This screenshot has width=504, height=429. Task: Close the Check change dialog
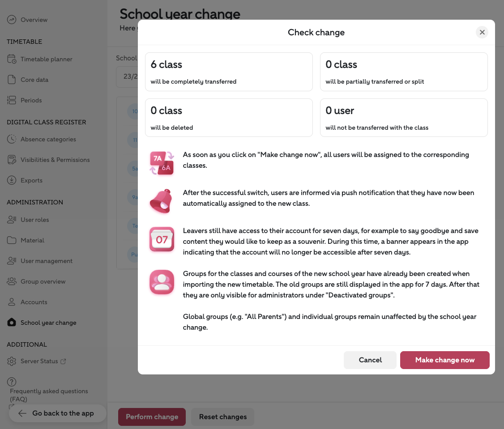point(482,32)
